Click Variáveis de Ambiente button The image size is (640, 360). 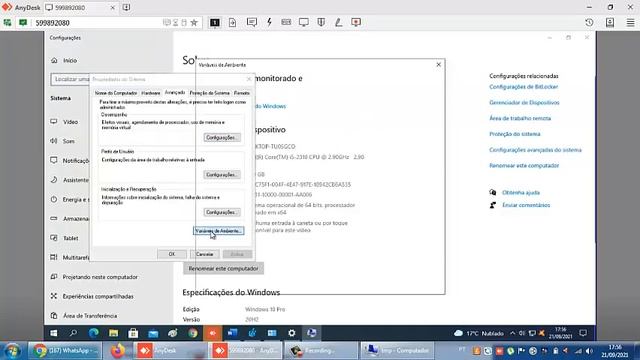click(x=218, y=231)
